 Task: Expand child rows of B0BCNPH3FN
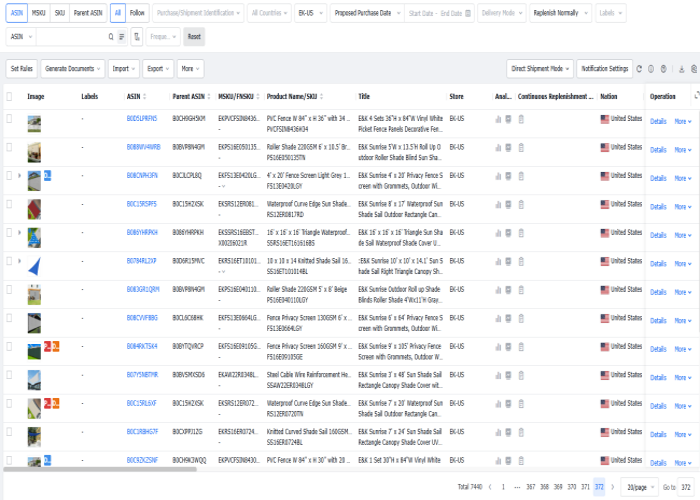[19, 175]
